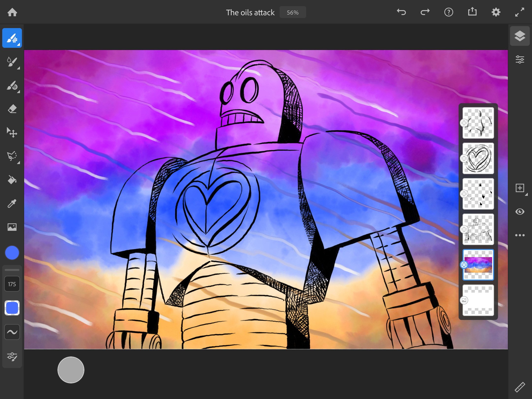
Task: Open the active blue color swatch
Action: 12,252
